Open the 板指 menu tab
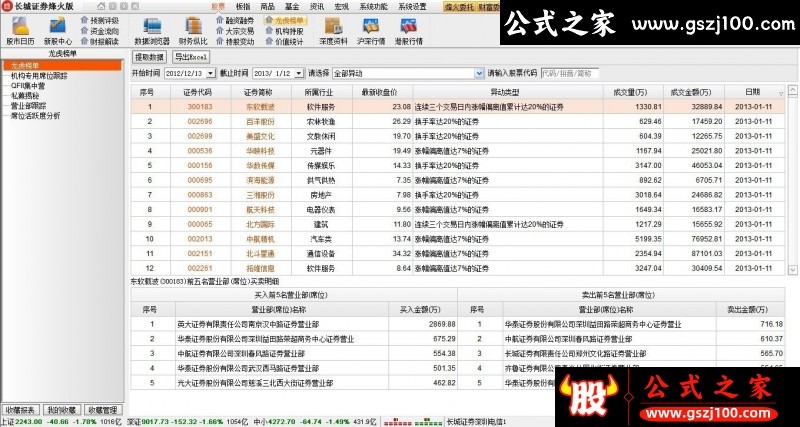800x427 pixels. (243, 7)
